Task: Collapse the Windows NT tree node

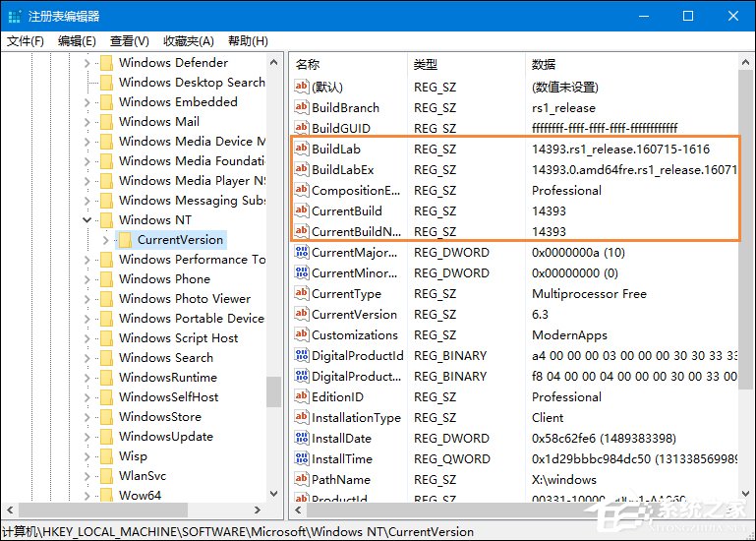Action: [x=87, y=220]
